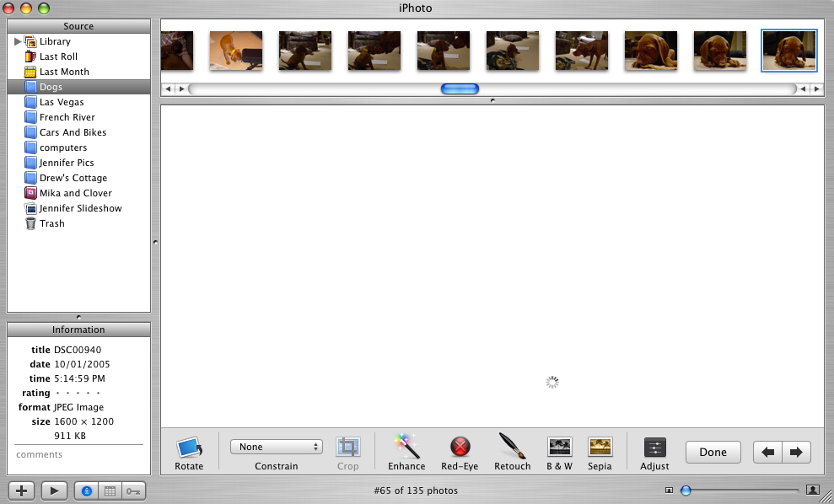Click the grip below the thumbnail strip
The height and width of the screenshot is (504, 834).
click(x=492, y=100)
